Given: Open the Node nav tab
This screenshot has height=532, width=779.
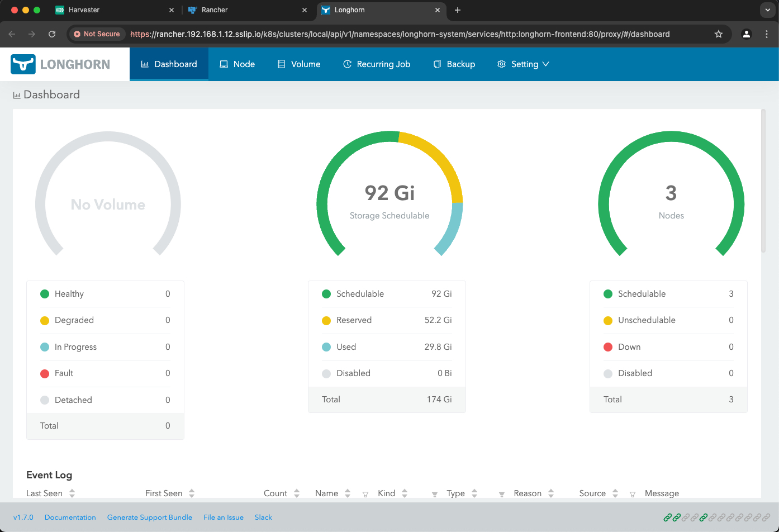Looking at the screenshot, I should click(237, 64).
